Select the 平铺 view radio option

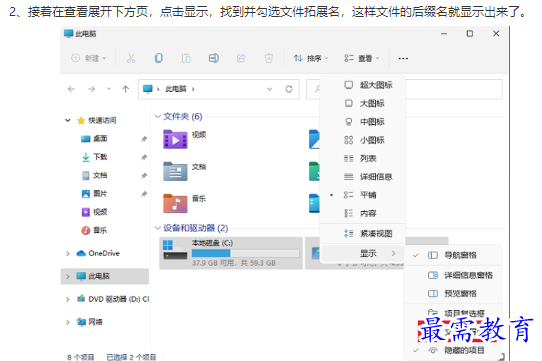coord(363,195)
